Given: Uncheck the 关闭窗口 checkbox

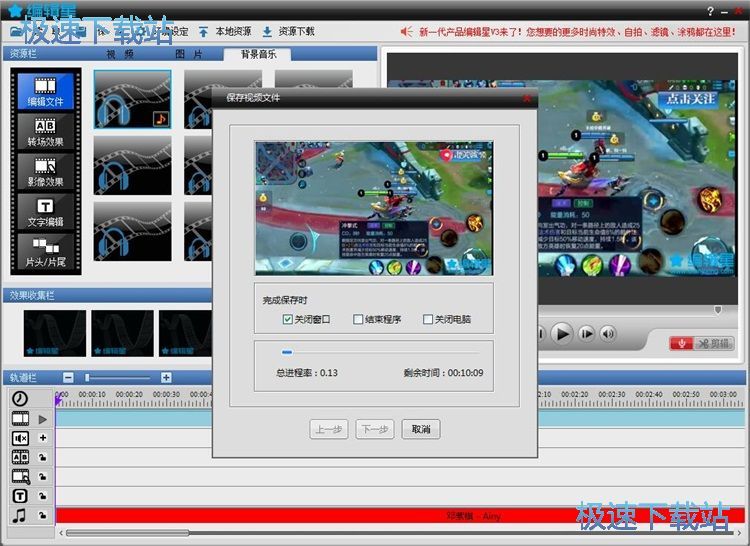Looking at the screenshot, I should coord(287,319).
